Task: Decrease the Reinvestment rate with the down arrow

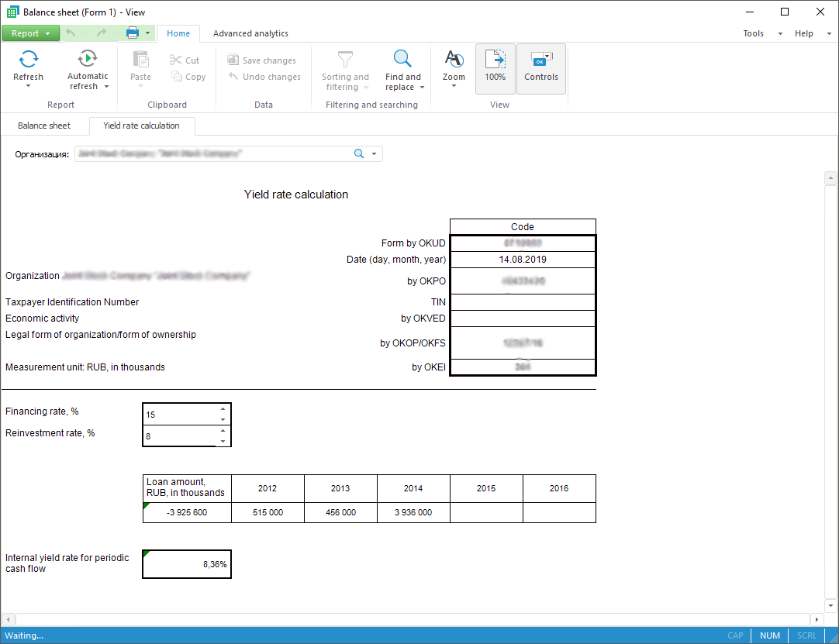Action: point(223,441)
